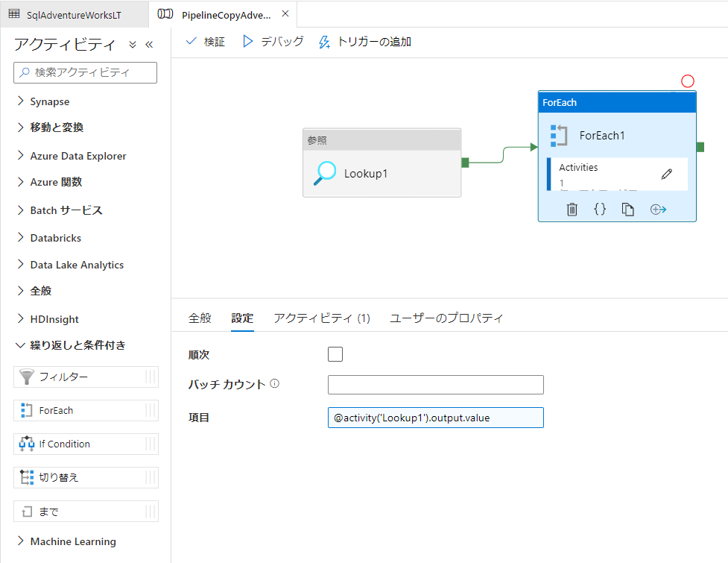Click the clone copy icon on ForEach1

[x=627, y=210]
